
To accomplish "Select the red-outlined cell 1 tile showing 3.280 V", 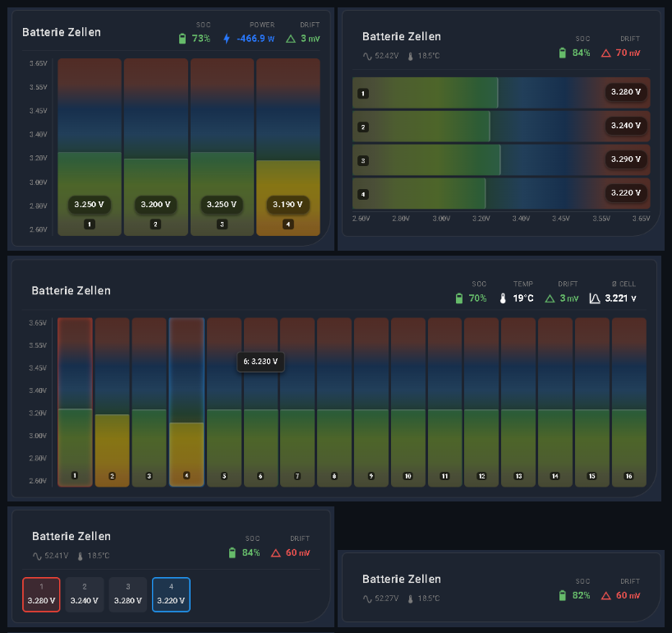I will click(41, 594).
